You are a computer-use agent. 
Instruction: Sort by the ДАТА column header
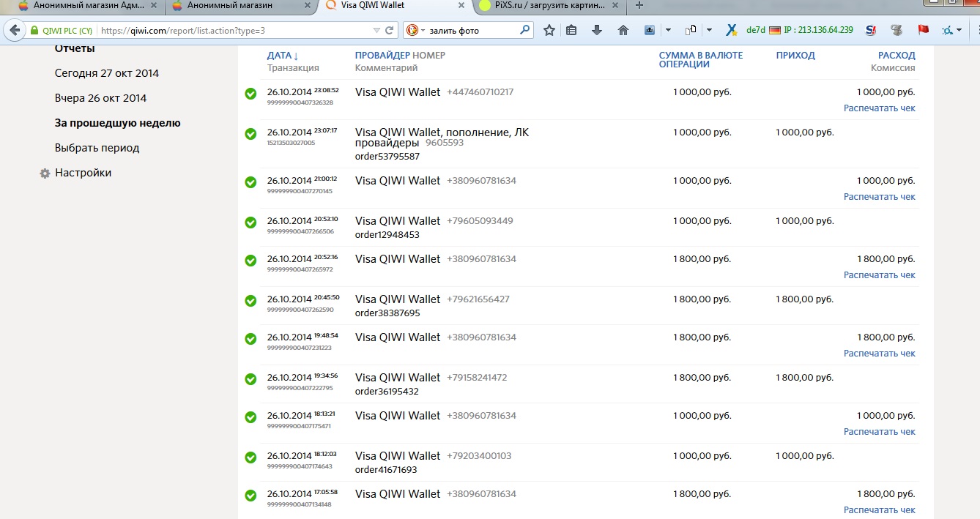click(x=283, y=56)
